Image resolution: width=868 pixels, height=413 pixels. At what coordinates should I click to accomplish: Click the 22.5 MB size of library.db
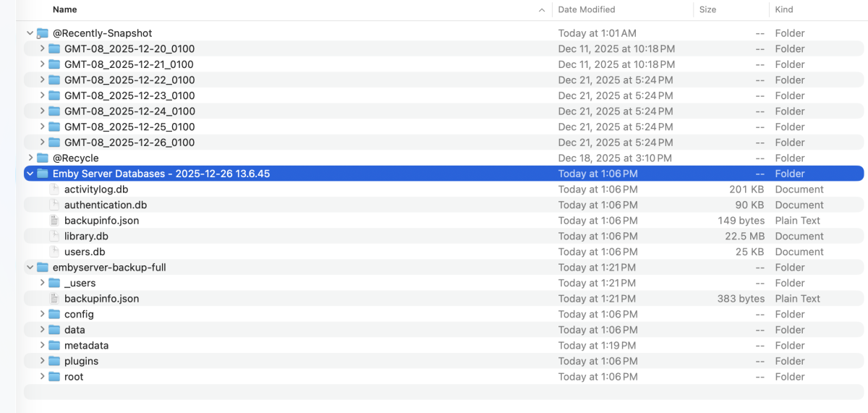point(744,236)
